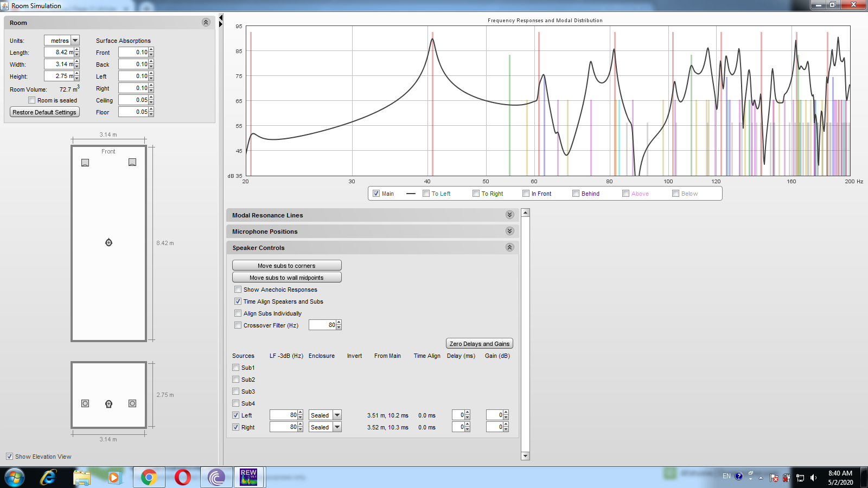Viewport: 868px width, 488px height.
Task: Click the Restore Default Settings button
Action: point(44,112)
